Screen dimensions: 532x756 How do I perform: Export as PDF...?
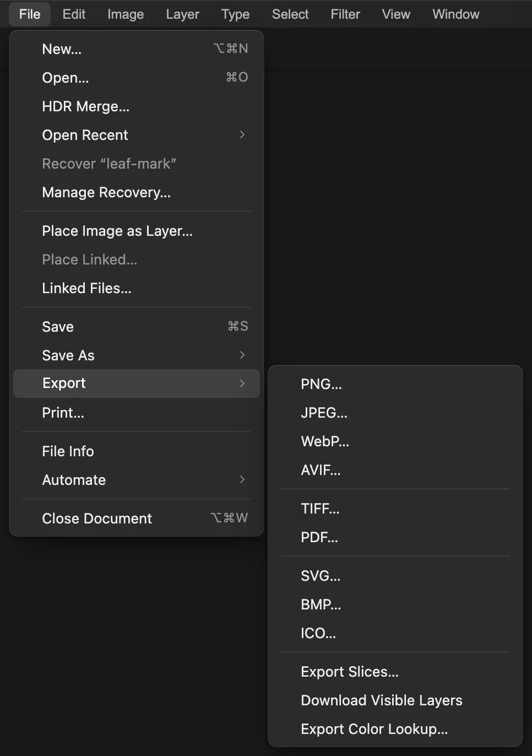point(395,537)
